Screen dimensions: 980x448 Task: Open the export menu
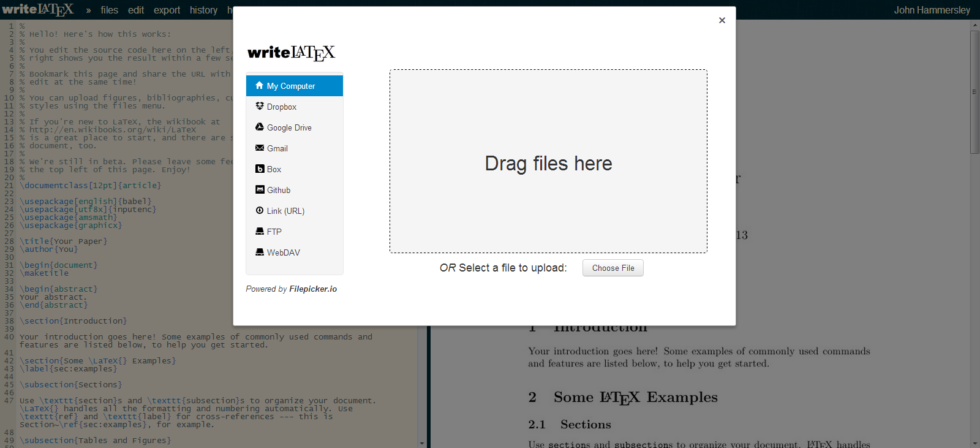pyautogui.click(x=167, y=10)
